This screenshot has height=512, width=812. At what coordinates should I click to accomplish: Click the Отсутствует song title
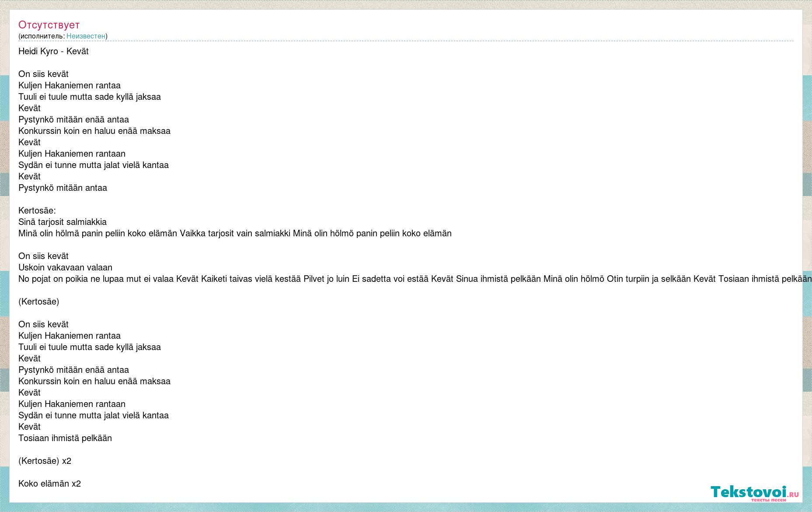click(x=49, y=25)
